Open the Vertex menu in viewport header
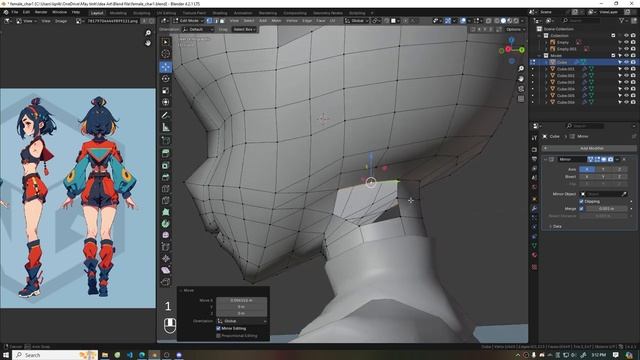Viewport: 640px width, 360px height. (291, 20)
